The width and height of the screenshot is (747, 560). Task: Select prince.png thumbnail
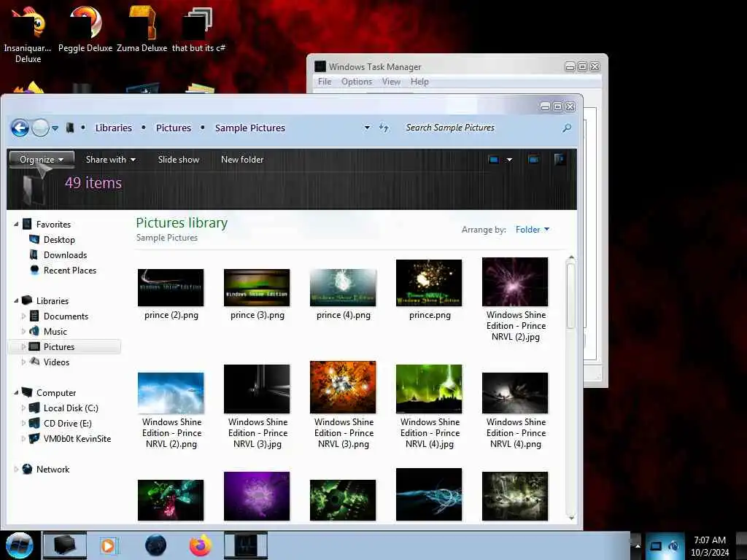(429, 282)
